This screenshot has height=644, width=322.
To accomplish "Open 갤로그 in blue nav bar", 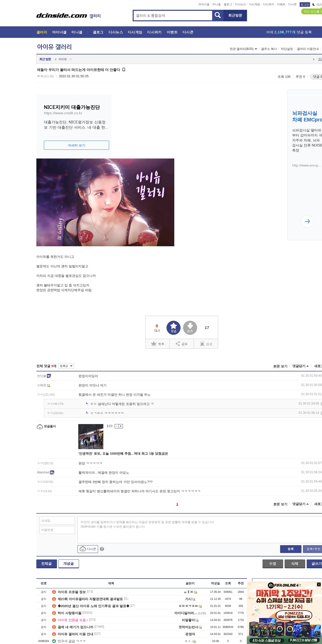I will [x=98, y=32].
